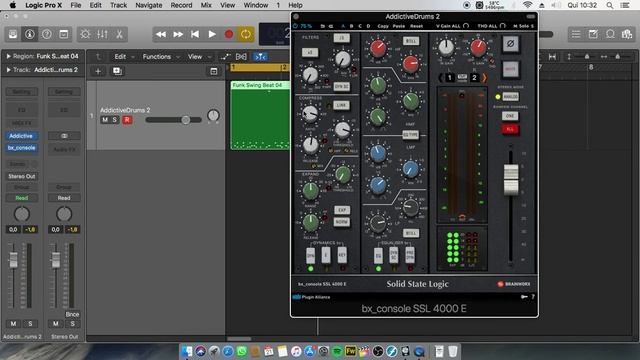Open the green Read automation mode menu

(x=21, y=198)
